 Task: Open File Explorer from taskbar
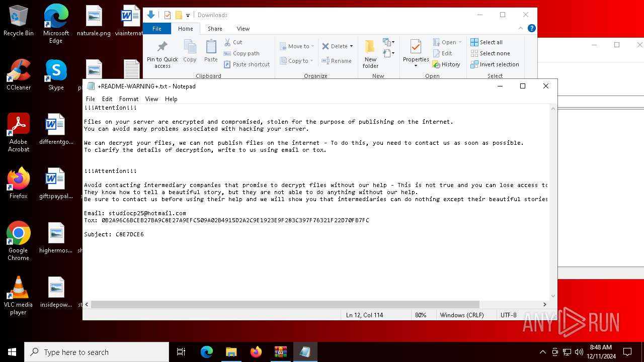pyautogui.click(x=231, y=352)
